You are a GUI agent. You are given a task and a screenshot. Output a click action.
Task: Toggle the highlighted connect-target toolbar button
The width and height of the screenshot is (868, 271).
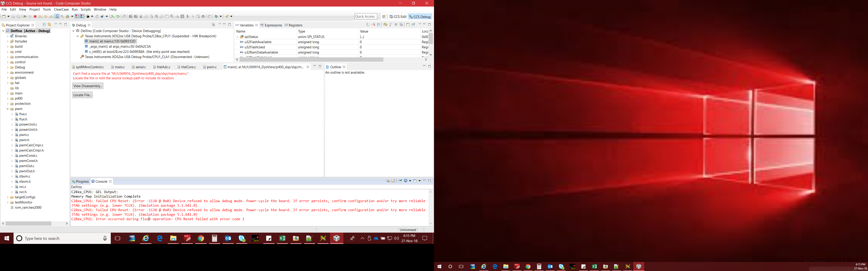click(x=57, y=16)
